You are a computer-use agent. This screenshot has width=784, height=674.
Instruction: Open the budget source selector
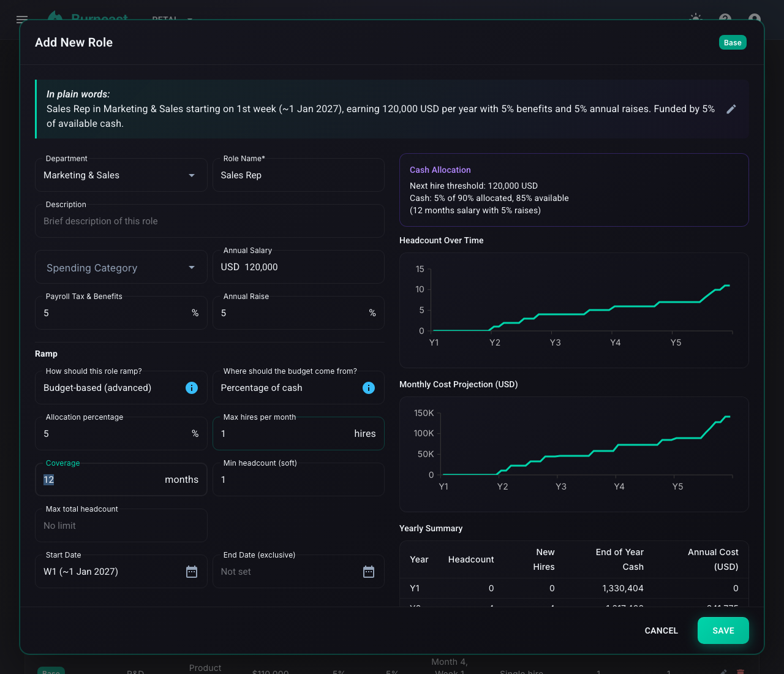click(x=298, y=388)
